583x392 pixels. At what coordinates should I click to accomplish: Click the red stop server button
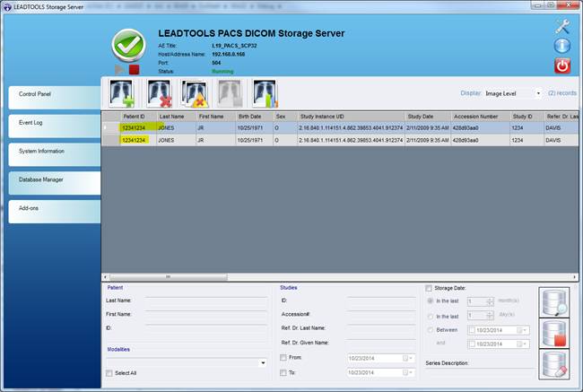point(134,70)
